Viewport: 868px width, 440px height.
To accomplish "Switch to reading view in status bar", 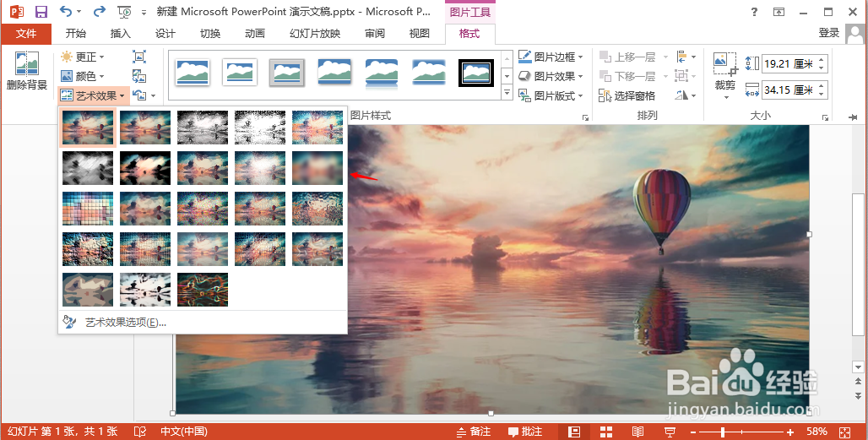I will click(x=637, y=432).
